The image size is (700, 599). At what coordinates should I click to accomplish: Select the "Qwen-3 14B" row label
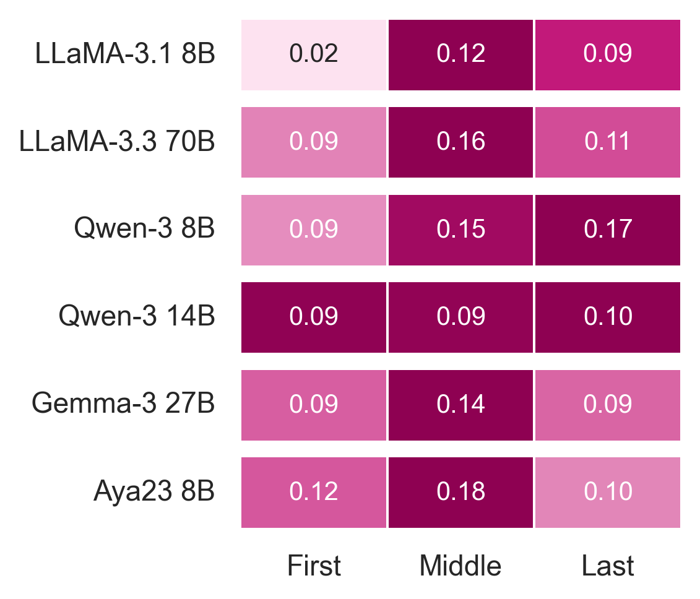(137, 317)
